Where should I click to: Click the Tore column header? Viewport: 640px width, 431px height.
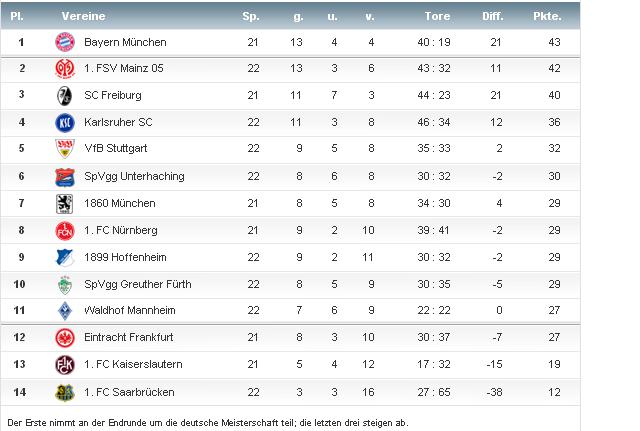click(437, 16)
